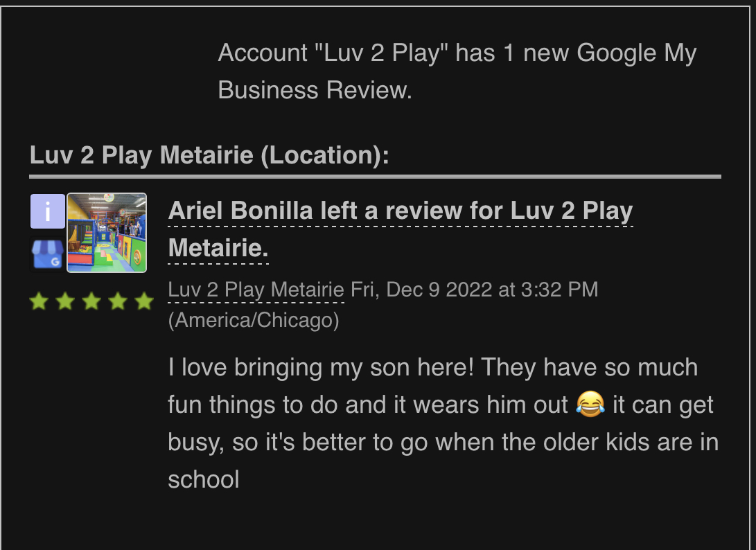The image size is (756, 550).
Task: Click the word 'school' ending the review
Action: coord(203,479)
